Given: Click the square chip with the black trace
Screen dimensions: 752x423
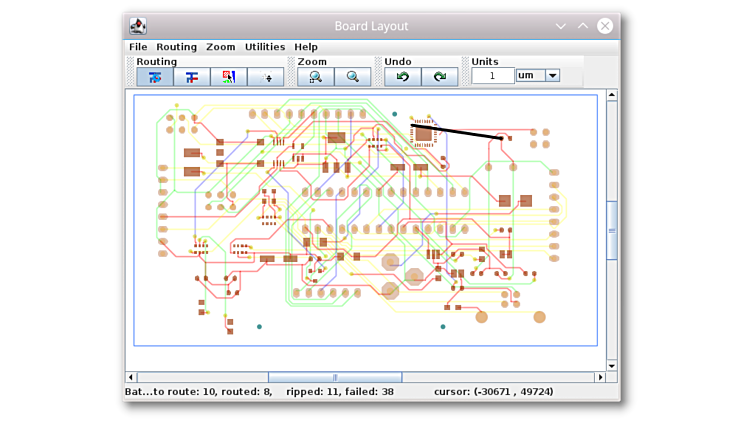Looking at the screenshot, I should tap(423, 133).
